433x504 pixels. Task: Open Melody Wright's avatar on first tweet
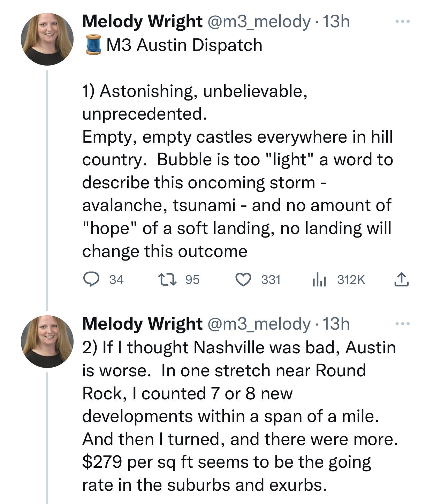(x=47, y=39)
